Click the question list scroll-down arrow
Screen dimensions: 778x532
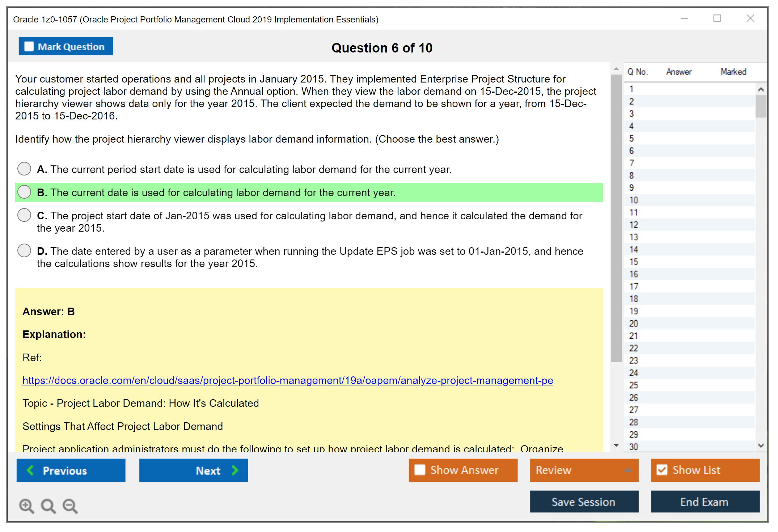[x=761, y=446]
